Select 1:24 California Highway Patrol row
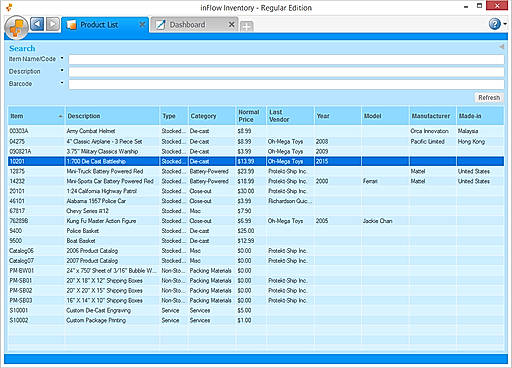Image resolution: width=512 pixels, height=368 pixels. 256,191
